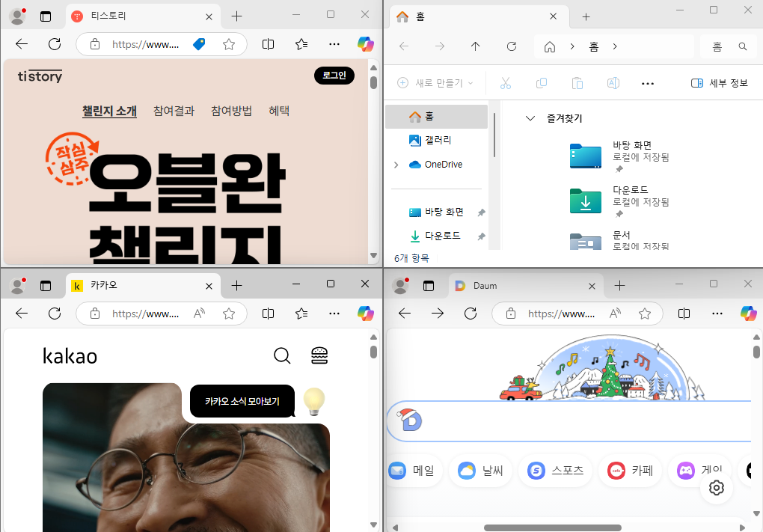Toggle 세부 정보 pane in File Explorer
Viewport: 763px width, 532px height.
point(719,83)
